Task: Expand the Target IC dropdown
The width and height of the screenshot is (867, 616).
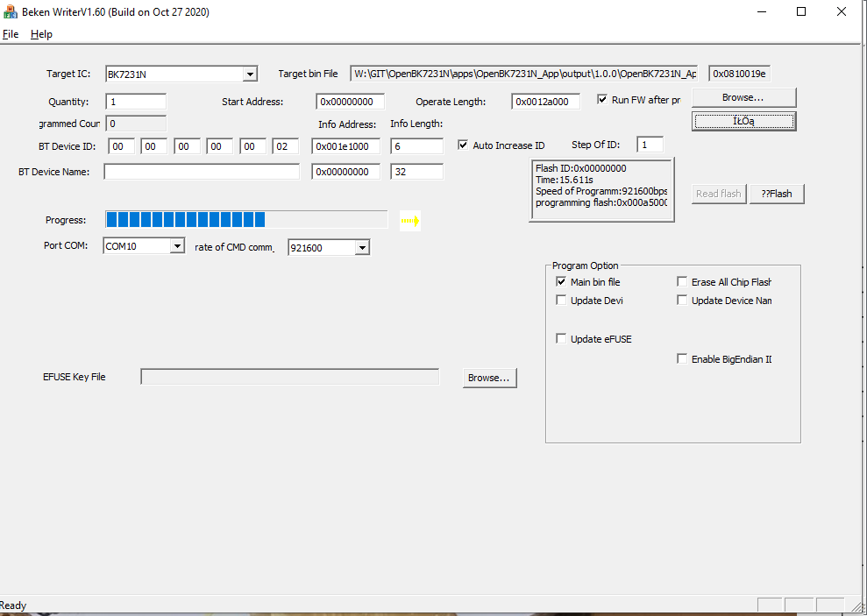Action: pyautogui.click(x=250, y=74)
